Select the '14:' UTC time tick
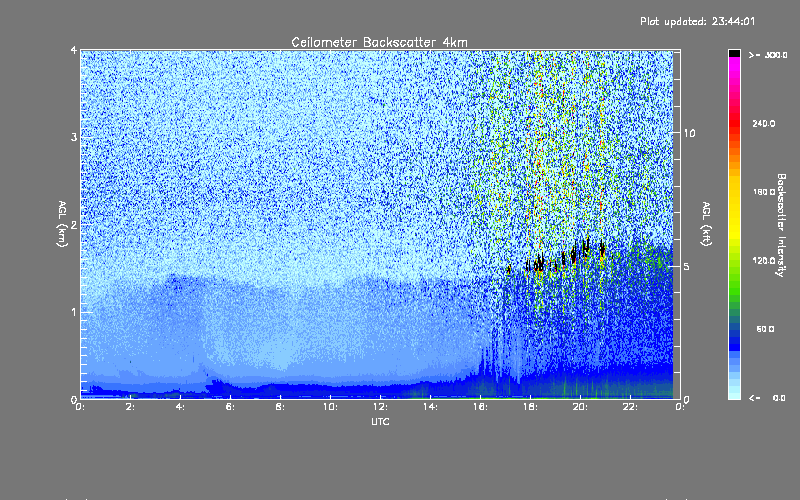This screenshot has height=500, width=800. 430,407
